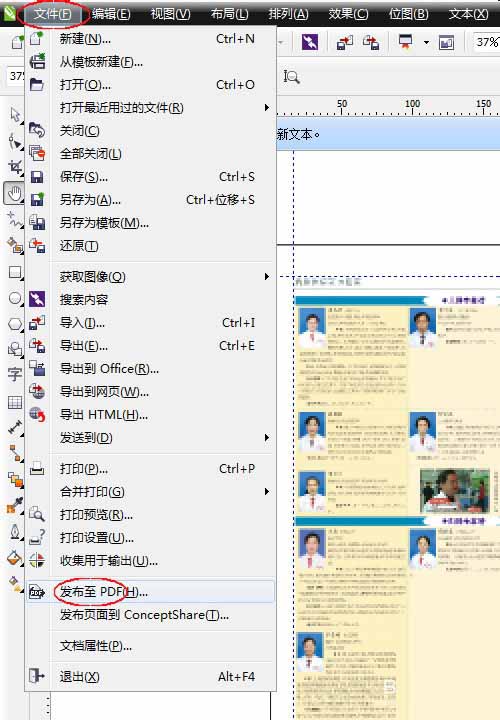Select the Dimension tool
This screenshot has width=500, height=720.
(15, 428)
